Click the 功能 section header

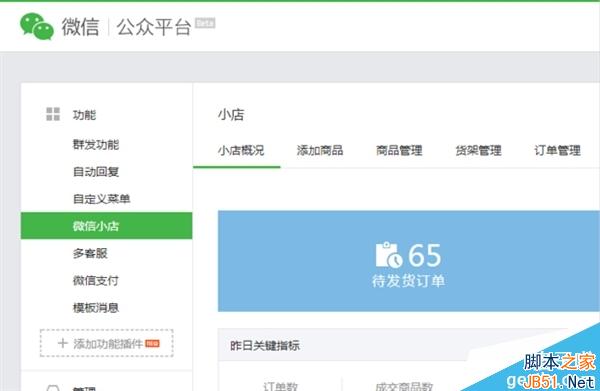[x=85, y=114]
